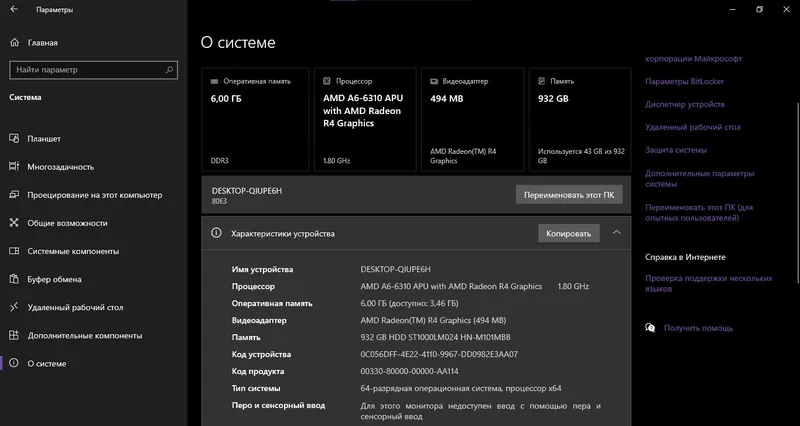This screenshot has height=426, width=800.
Task: Click the Удаленный рабочий стол link on right
Action: coord(692,127)
